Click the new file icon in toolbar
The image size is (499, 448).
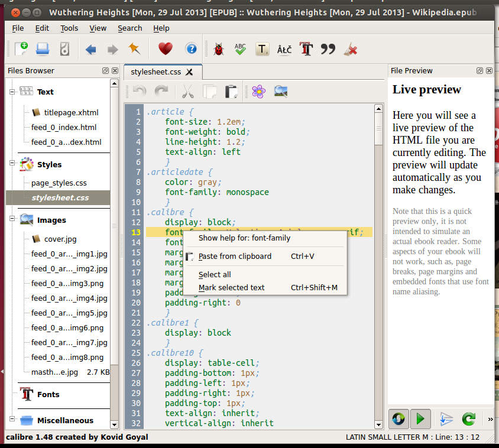pos(21,49)
